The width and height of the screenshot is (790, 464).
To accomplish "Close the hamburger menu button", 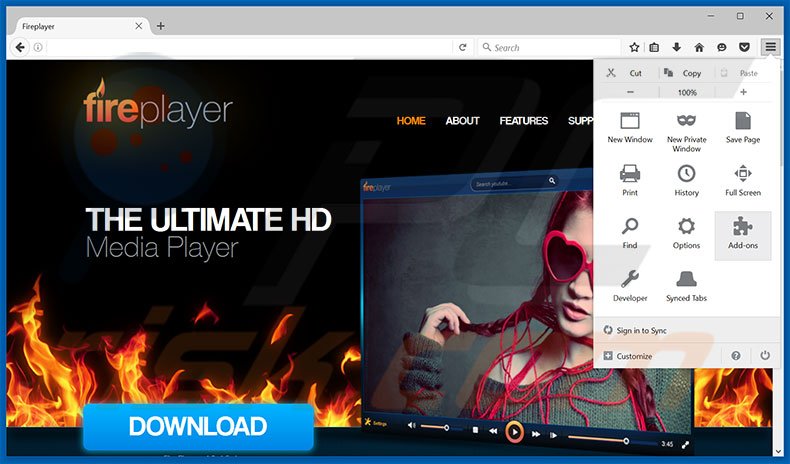I will click(770, 47).
